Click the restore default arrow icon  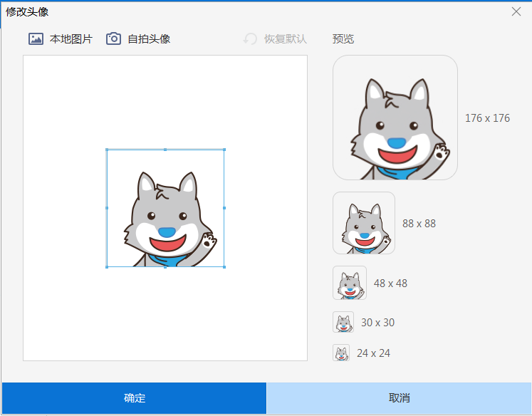click(250, 39)
